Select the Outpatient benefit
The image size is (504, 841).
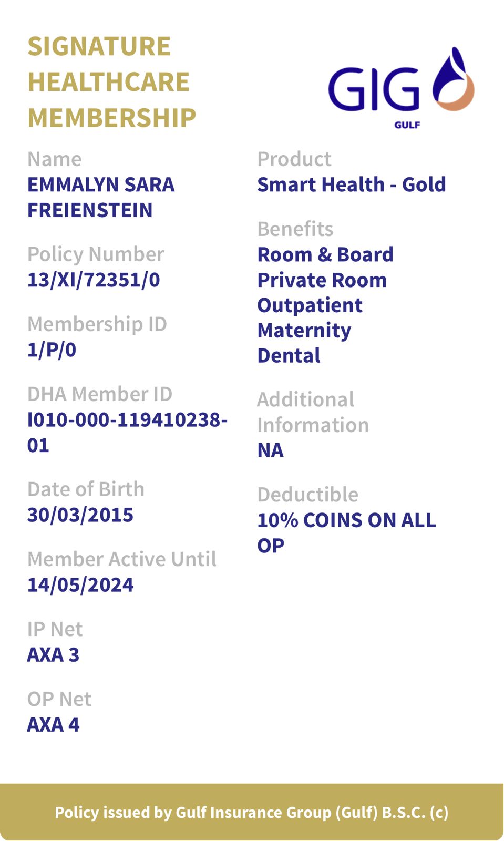(x=310, y=305)
